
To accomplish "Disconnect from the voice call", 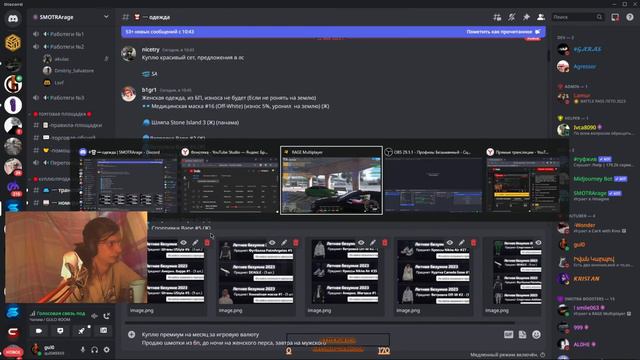I will coord(107,316).
